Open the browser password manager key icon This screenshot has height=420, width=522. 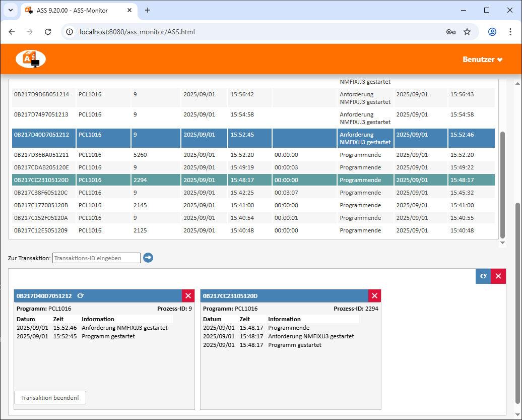(451, 32)
